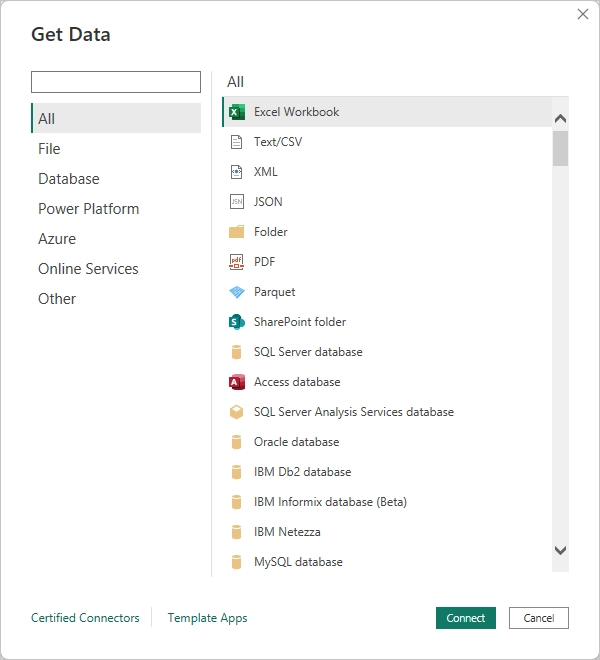Show the Online Services category
Image resolution: width=600 pixels, height=660 pixels.
(x=88, y=269)
